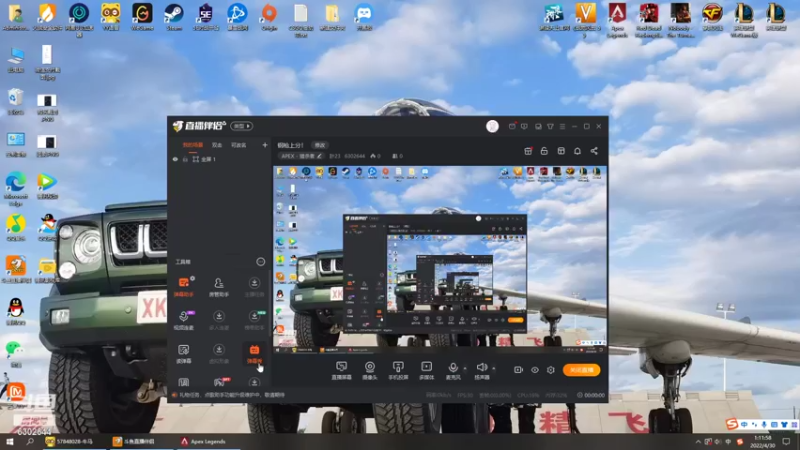Screen dimensions: 800x450
Task: Click the greyed download tool beside 房管助手
Action: tap(254, 286)
